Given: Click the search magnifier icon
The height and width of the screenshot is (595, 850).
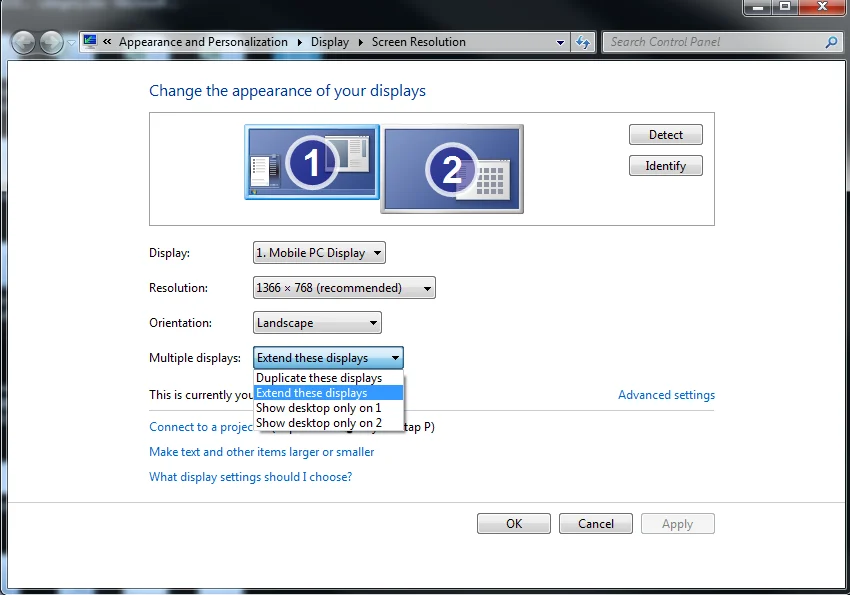Looking at the screenshot, I should pos(831,42).
